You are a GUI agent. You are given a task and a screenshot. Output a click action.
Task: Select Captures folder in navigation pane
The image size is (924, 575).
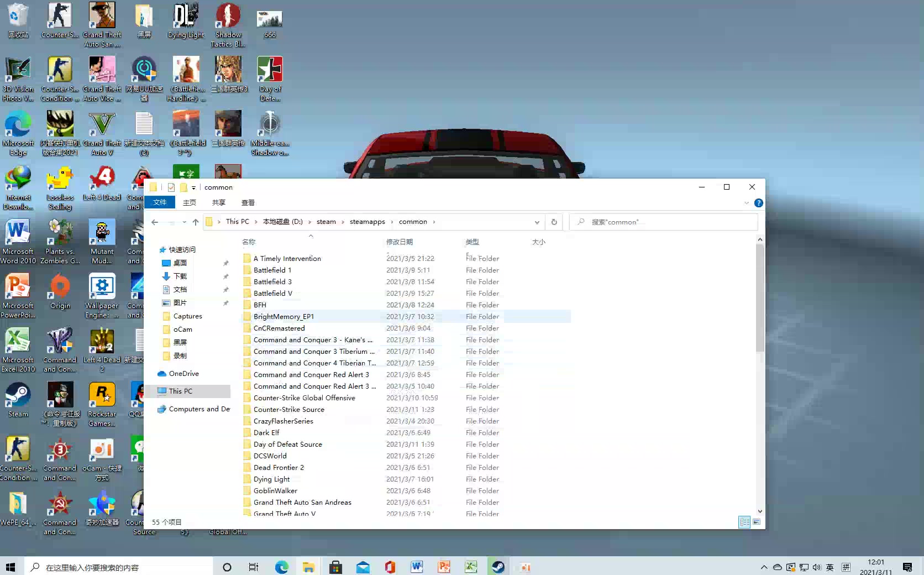[x=188, y=316]
